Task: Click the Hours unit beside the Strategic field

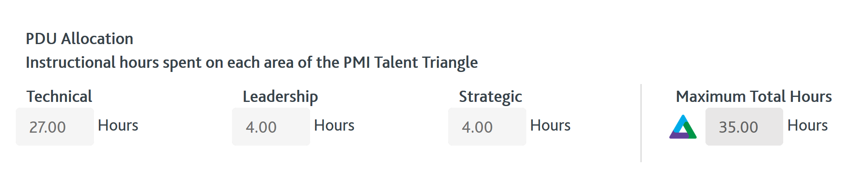Action: [550, 126]
